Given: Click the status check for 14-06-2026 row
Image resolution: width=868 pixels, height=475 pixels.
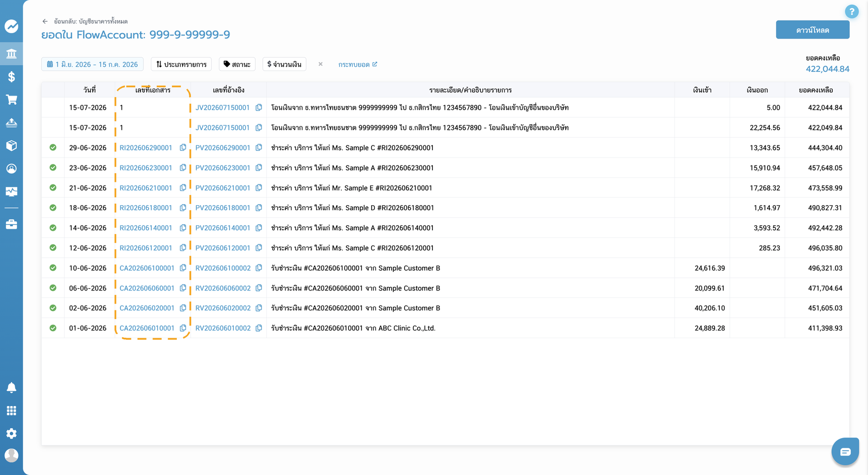Looking at the screenshot, I should click(53, 228).
